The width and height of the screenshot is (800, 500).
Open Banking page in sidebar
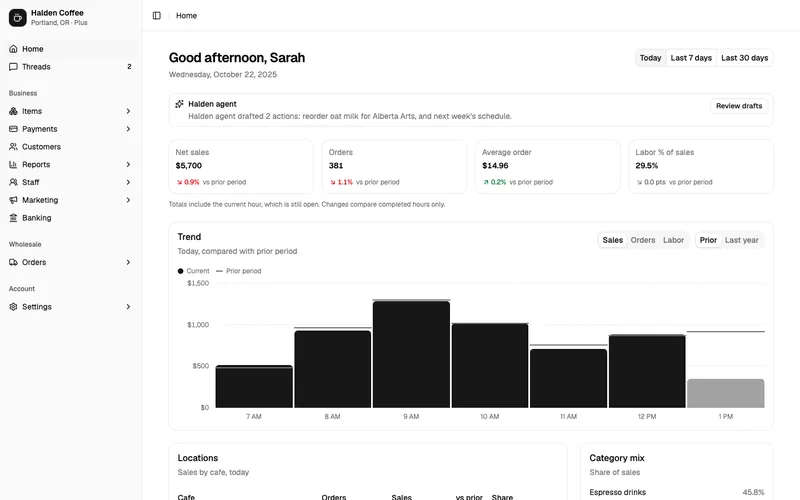[71, 218]
